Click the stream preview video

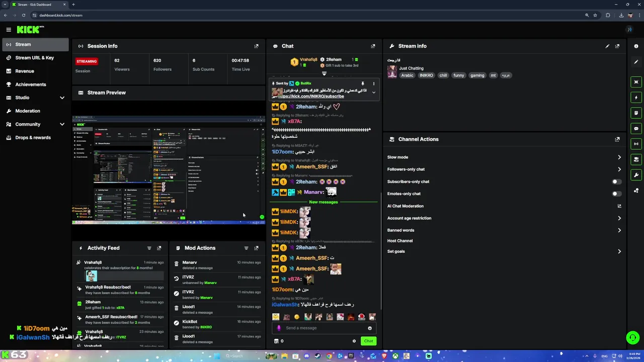tap(169, 170)
